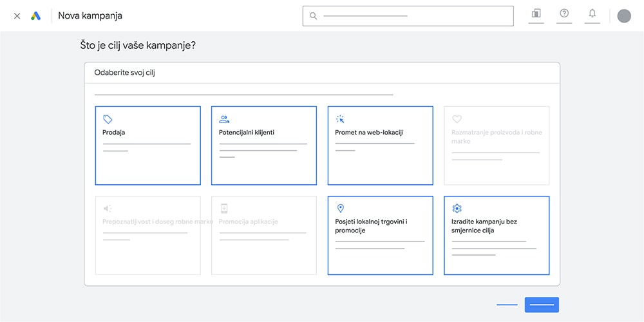Select the Promet na web-lokaciji goal
Screen dimensions: 644x322
tap(380, 146)
